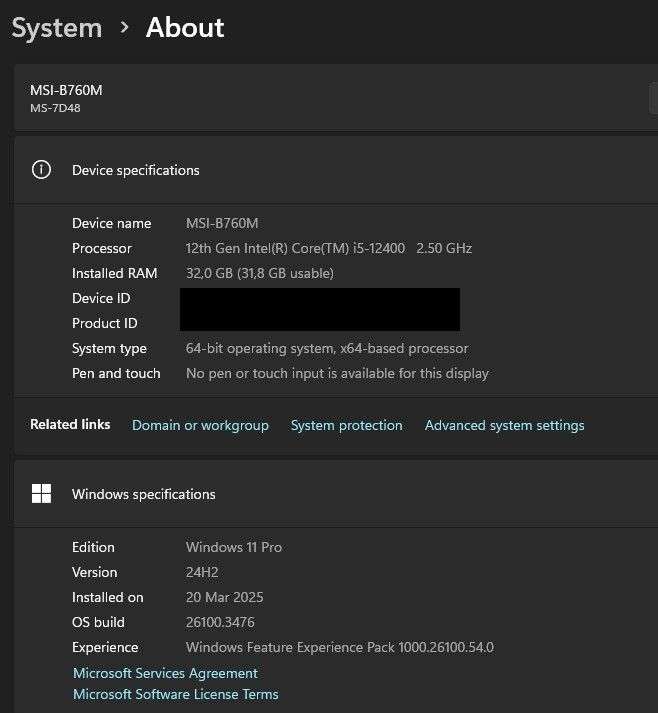Click the Experience label

105,647
